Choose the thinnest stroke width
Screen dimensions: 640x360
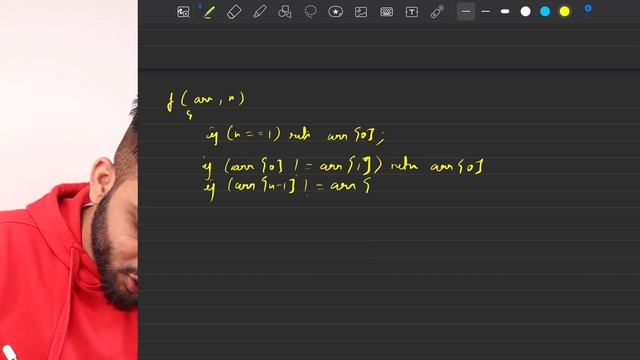click(466, 11)
